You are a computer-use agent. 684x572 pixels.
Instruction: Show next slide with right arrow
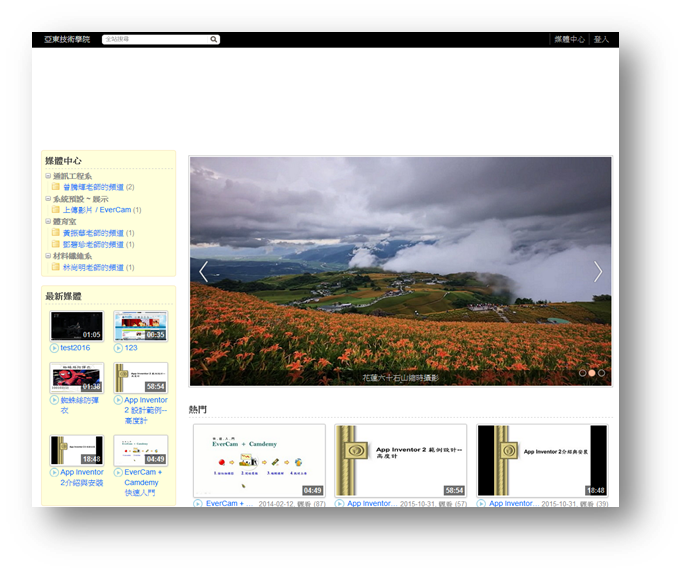click(598, 272)
